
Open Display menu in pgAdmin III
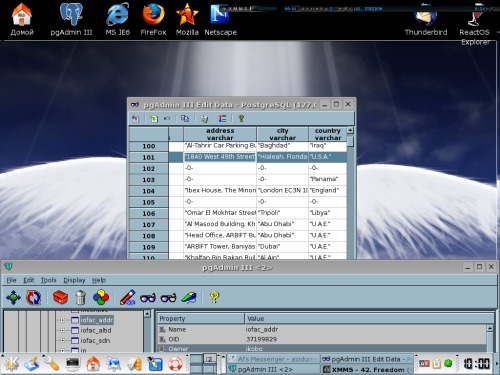click(x=74, y=280)
